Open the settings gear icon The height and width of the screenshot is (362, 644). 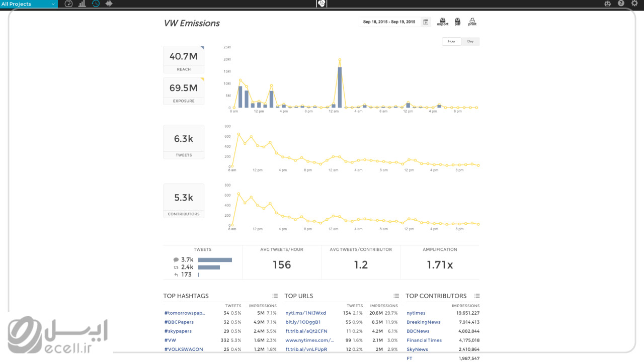pos(634,4)
